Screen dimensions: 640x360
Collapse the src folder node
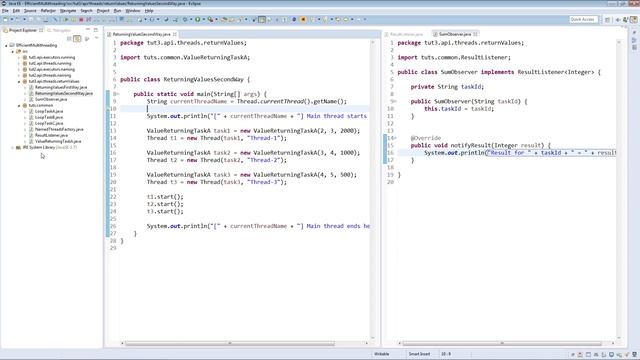(13, 52)
